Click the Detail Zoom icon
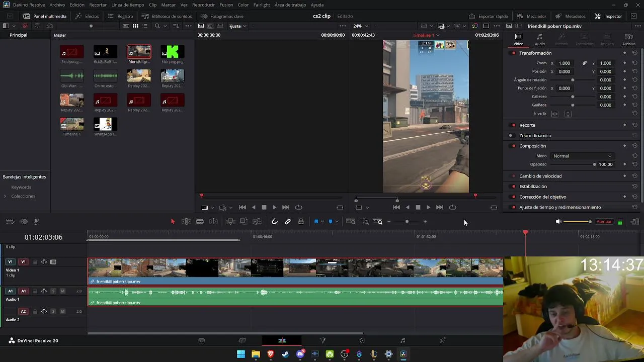This screenshot has height=362, width=644. click(365, 222)
